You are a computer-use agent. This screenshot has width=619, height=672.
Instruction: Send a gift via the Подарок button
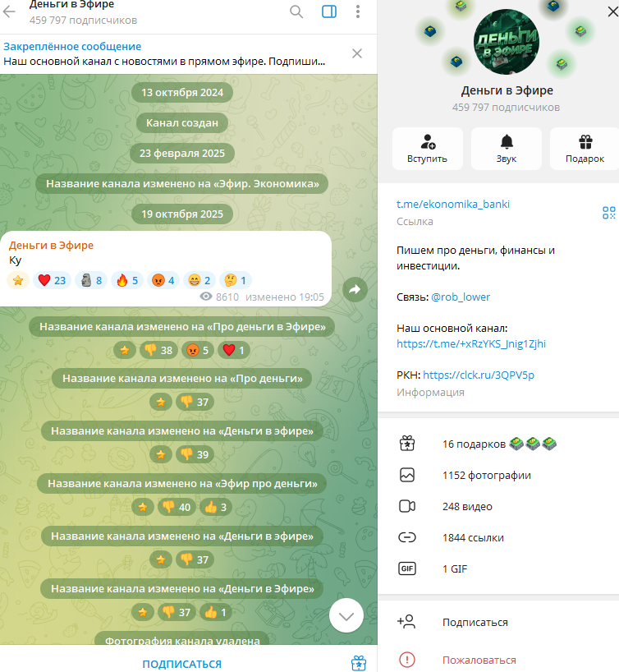tap(585, 149)
